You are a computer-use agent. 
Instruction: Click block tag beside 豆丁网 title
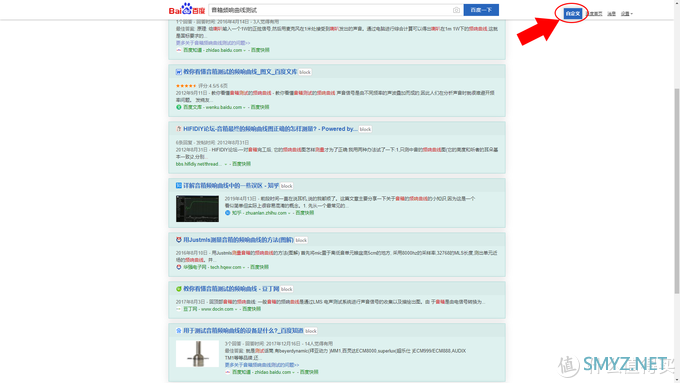tap(286, 289)
